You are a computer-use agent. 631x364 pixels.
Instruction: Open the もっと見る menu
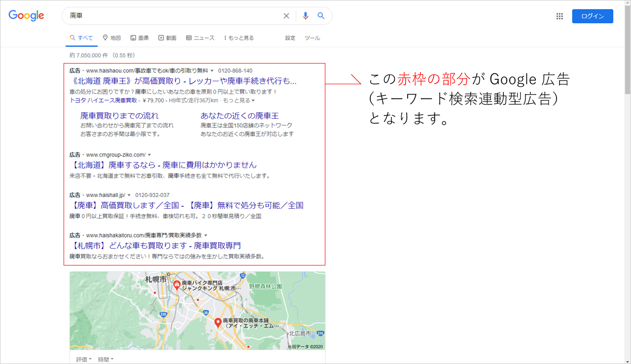tap(239, 38)
